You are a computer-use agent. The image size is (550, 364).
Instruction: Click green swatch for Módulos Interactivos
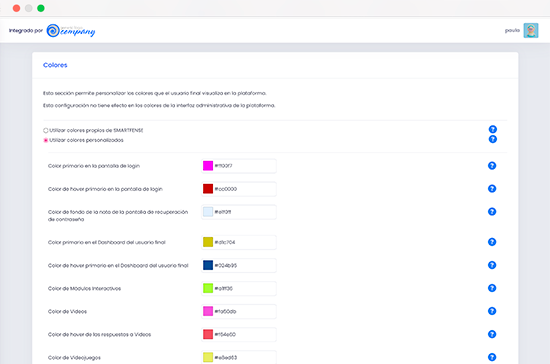coord(208,288)
